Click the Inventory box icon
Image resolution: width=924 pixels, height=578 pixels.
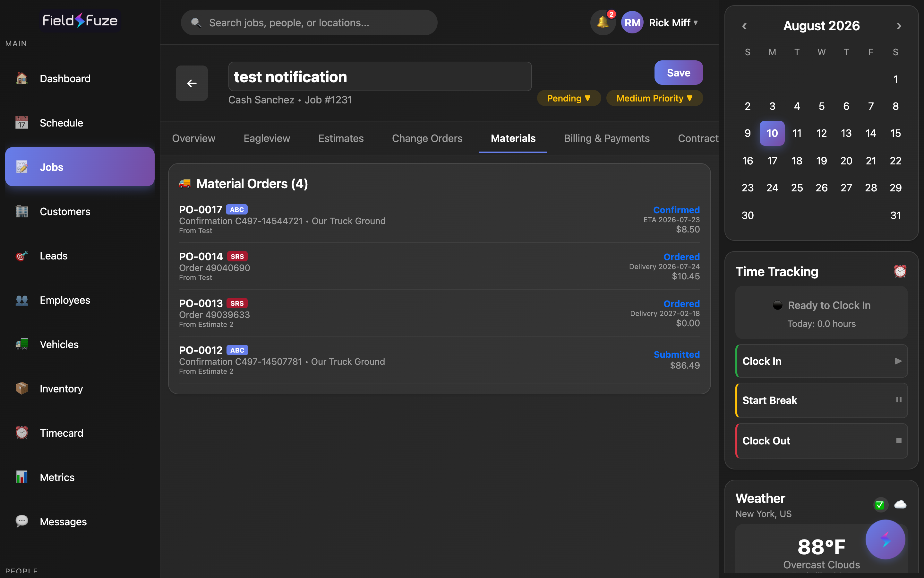tap(22, 389)
